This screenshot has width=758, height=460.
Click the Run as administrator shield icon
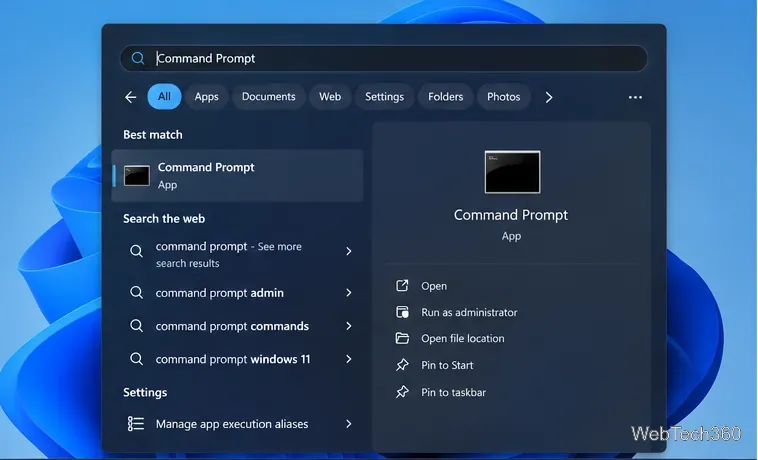coord(402,312)
